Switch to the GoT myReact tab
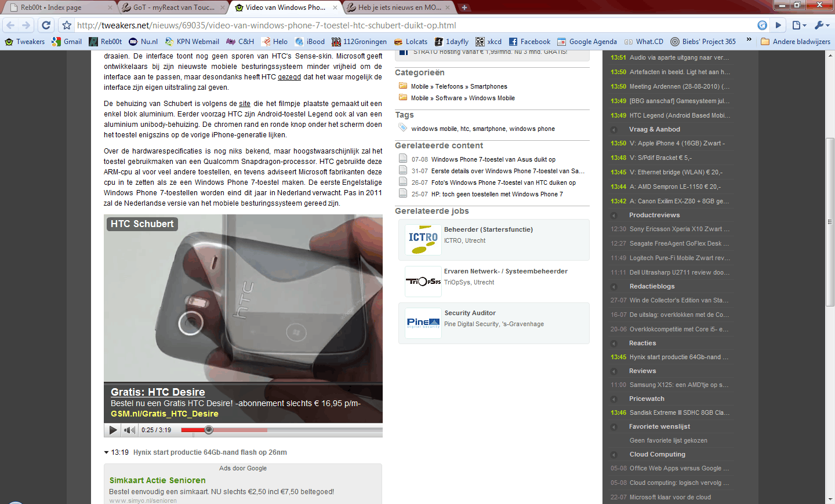 173,8
